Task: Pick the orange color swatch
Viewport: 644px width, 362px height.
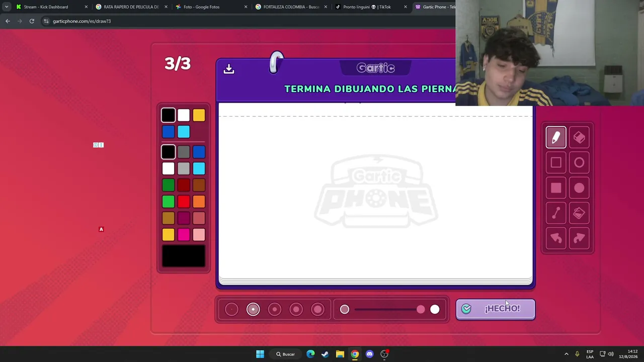Action: tap(199, 202)
